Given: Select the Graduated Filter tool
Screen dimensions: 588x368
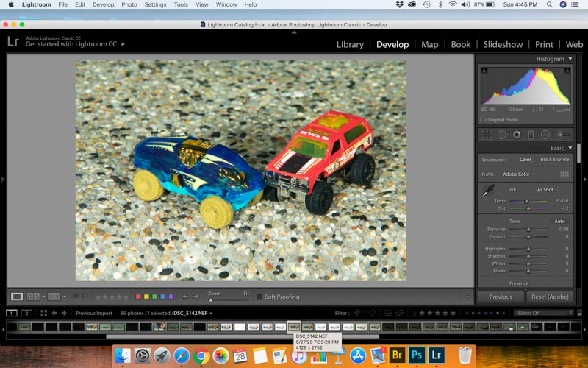Looking at the screenshot, I should 531,135.
